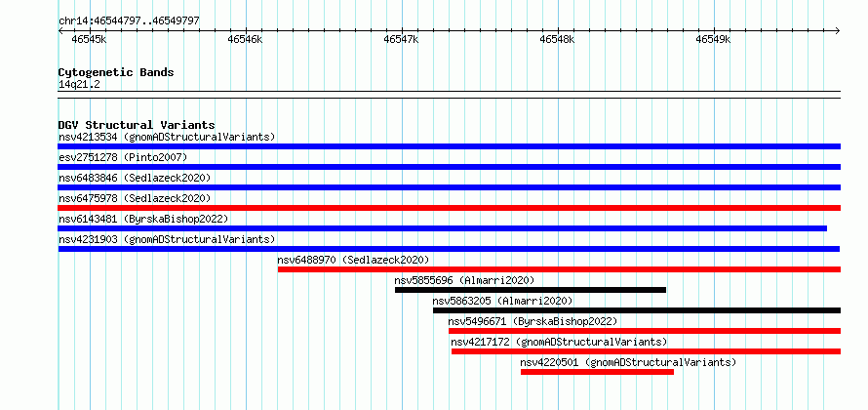Click the Cytogenetic Bands track title

pos(116,72)
